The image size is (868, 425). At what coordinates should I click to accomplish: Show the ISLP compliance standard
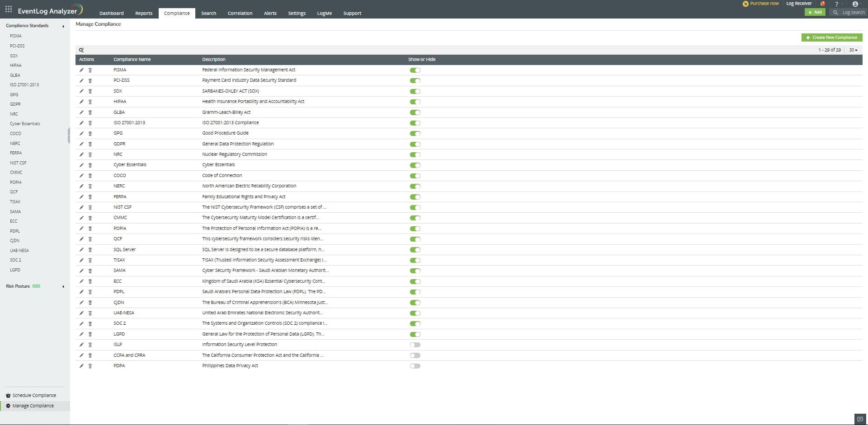tap(415, 345)
